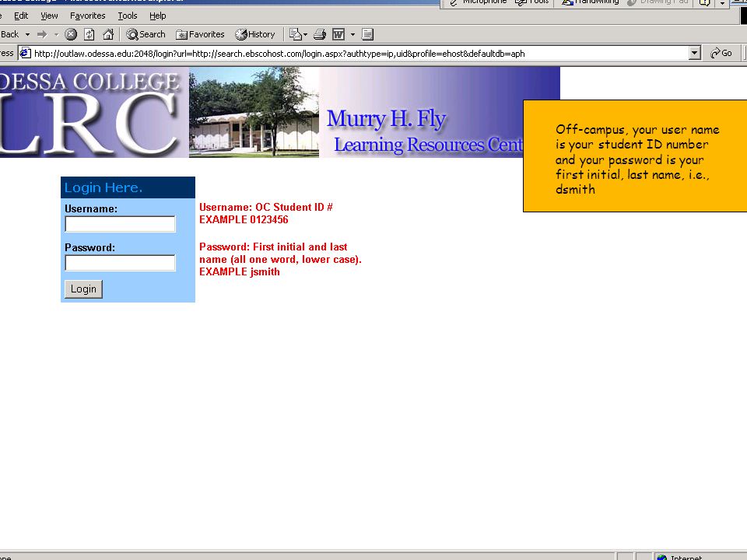The height and width of the screenshot is (560, 747).
Task: Click the Edit with Word icon
Action: point(338,34)
